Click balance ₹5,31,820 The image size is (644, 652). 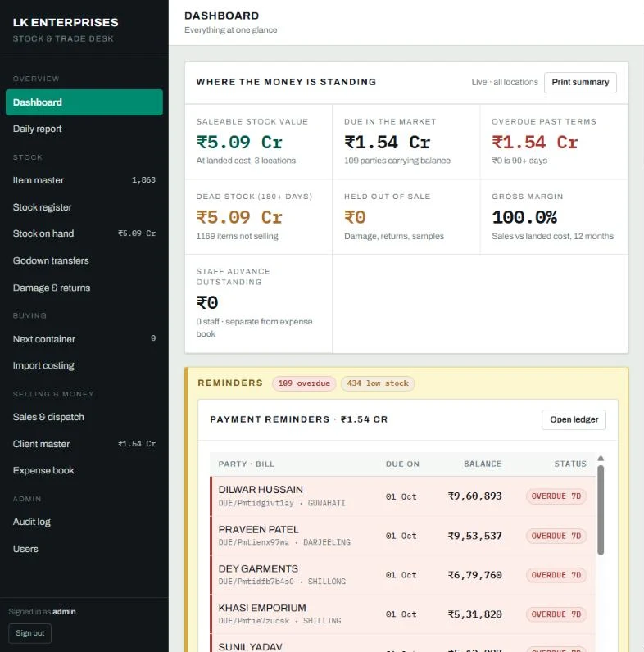[474, 614]
